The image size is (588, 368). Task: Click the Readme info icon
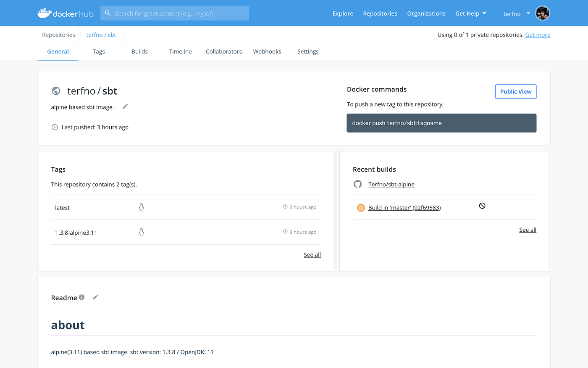tap(82, 297)
